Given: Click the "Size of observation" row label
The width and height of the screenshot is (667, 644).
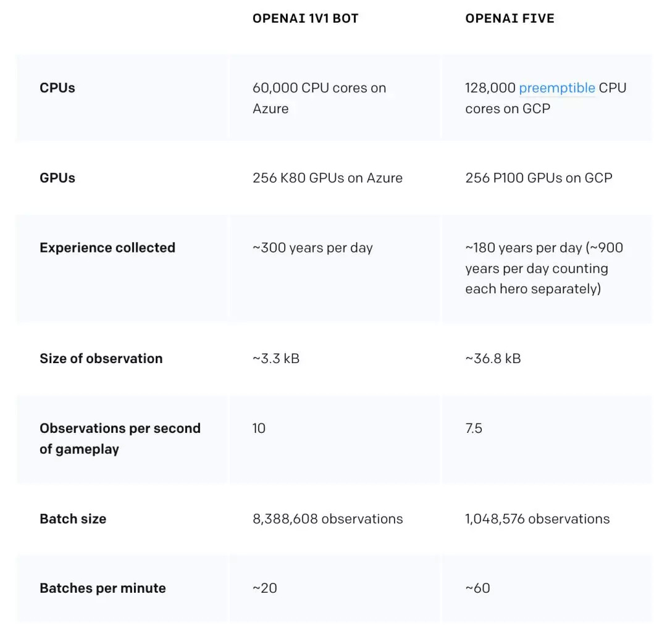Looking at the screenshot, I should coord(101,359).
